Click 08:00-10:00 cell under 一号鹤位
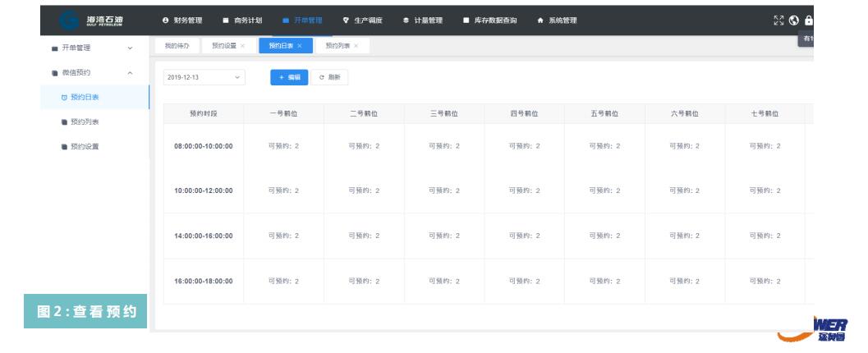868x353 pixels. coord(284,146)
